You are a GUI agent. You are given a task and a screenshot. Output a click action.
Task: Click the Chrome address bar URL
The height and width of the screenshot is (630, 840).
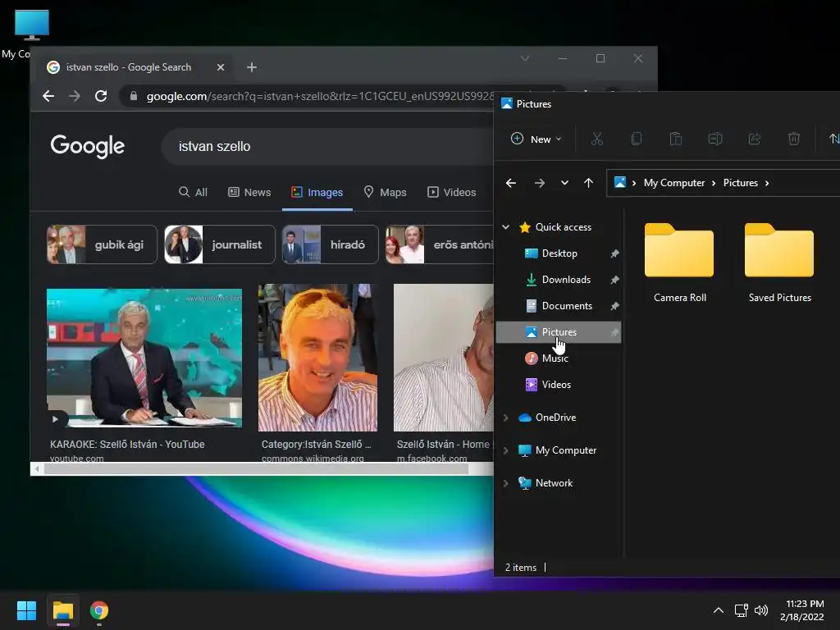(320, 97)
